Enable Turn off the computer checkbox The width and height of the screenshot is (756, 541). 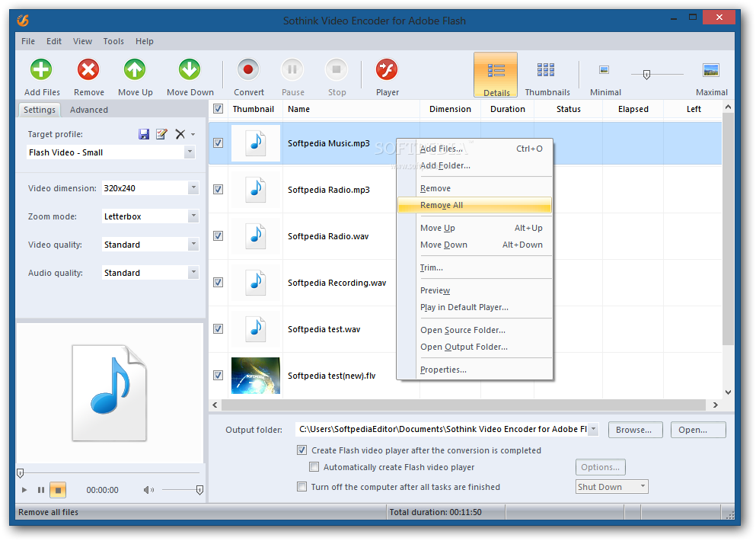click(301, 486)
